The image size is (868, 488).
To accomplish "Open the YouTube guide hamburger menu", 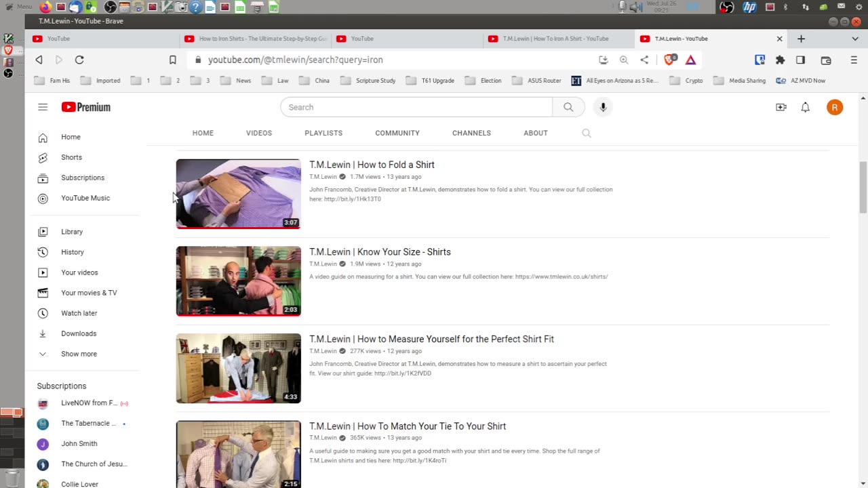I will coord(43,107).
